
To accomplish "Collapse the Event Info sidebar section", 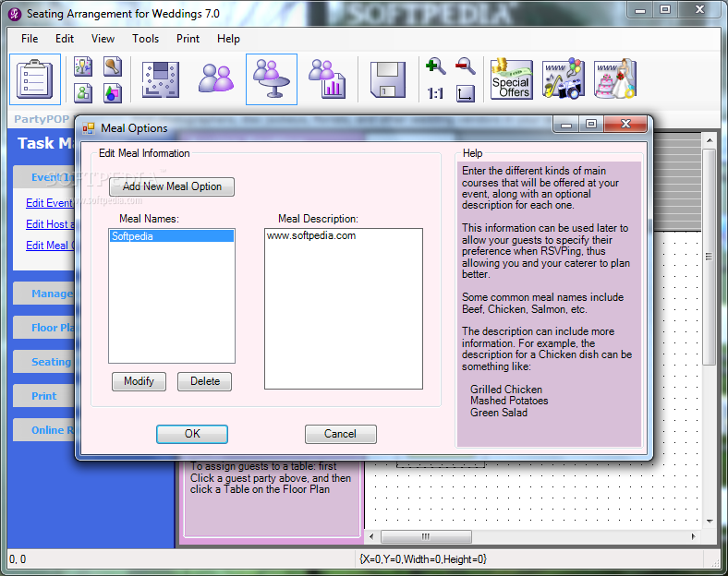I will coord(44,177).
